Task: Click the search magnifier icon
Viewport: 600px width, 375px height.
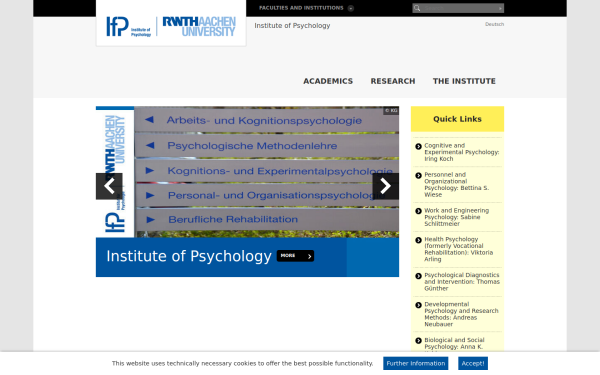Action: pos(417,8)
